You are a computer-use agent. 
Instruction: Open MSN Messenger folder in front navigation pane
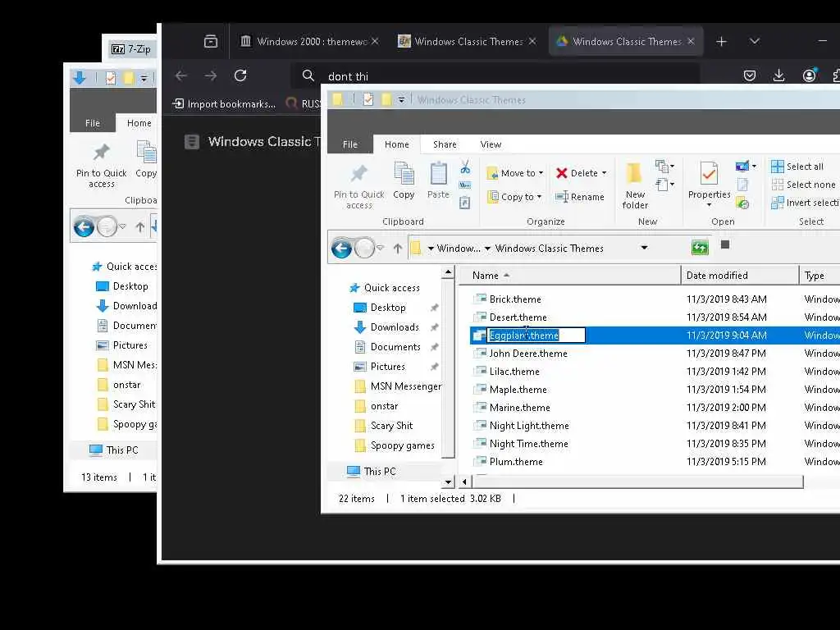405,386
